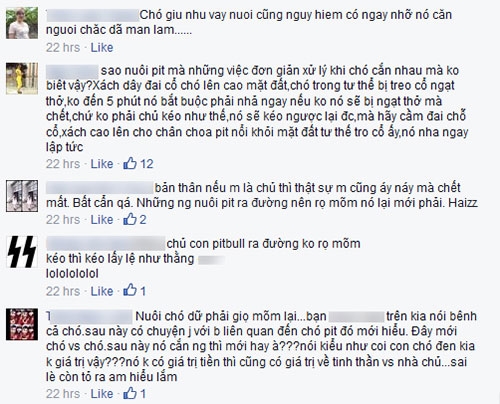Like the comment beginning 'sao nuôi pit'
Screen dimensions: 500x404
coord(102,164)
